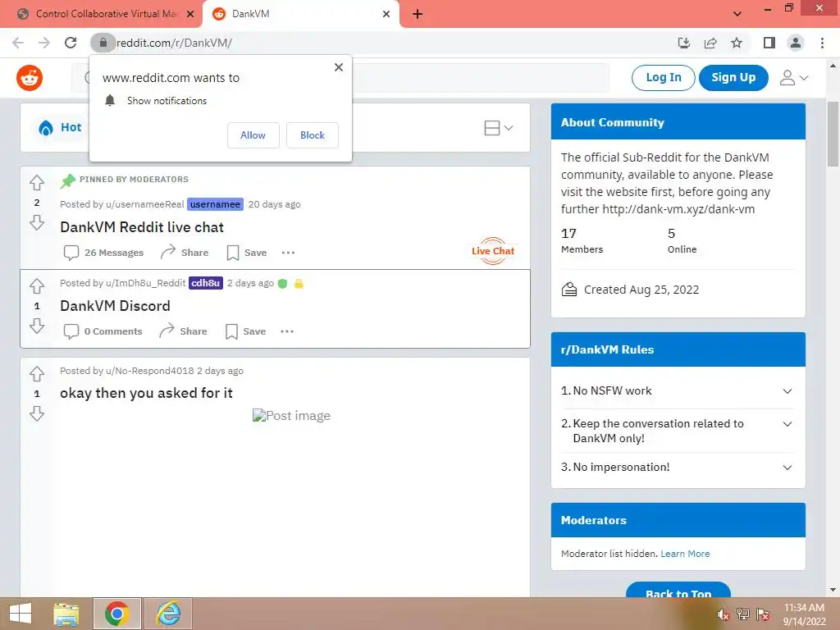840x630 pixels.
Task: Open more options on DankVM Discord post
Action: [287, 331]
